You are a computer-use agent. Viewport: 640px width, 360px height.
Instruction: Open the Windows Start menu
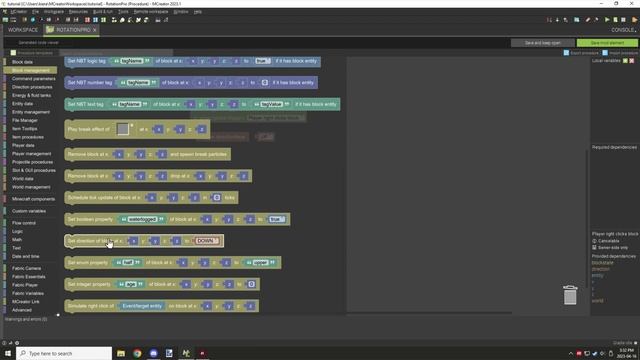pyautogui.click(x=8, y=353)
